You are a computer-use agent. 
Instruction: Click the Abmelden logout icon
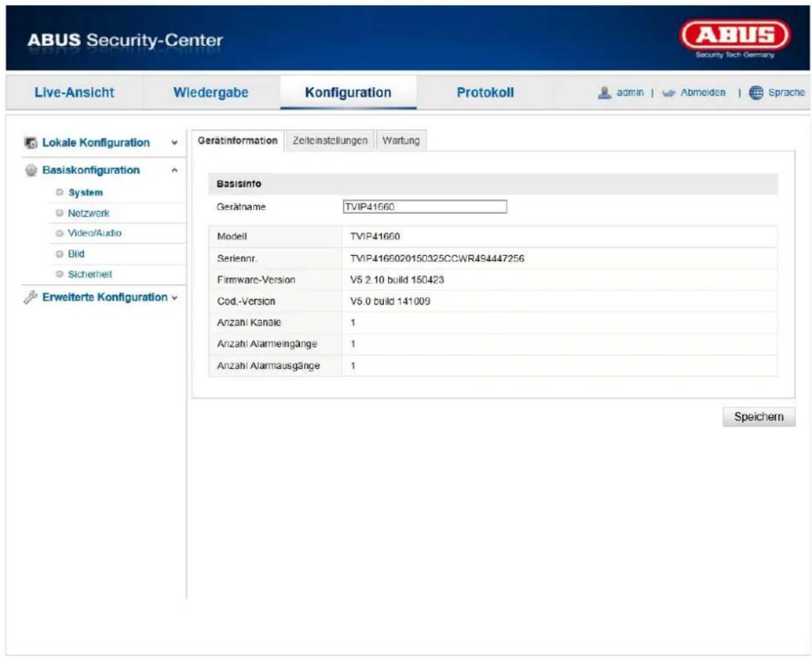(x=669, y=93)
